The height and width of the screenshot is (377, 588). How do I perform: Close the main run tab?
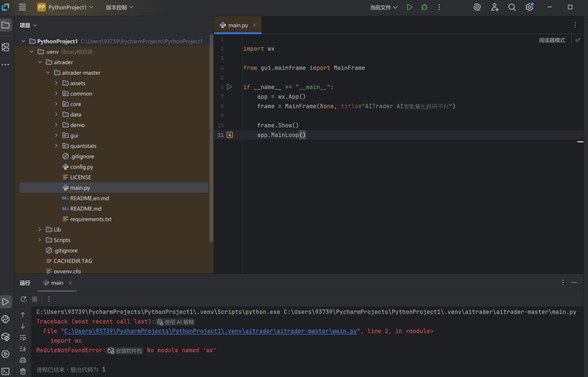70,283
